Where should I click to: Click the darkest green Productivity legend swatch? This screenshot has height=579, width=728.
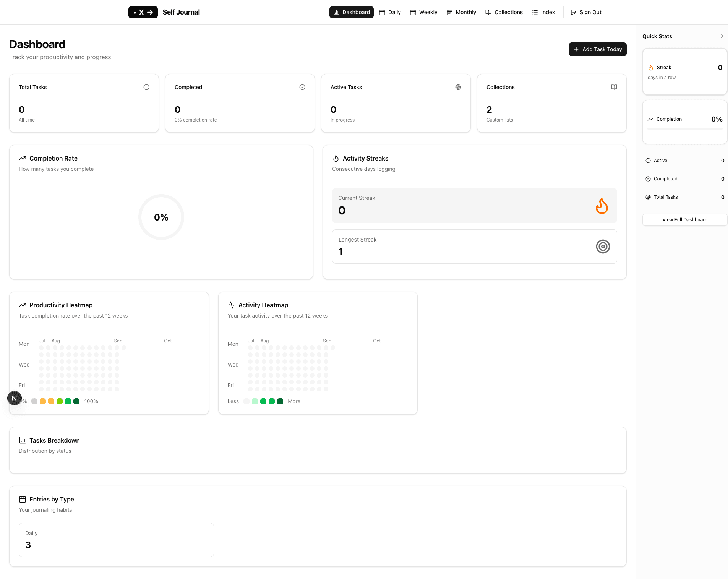coord(76,401)
